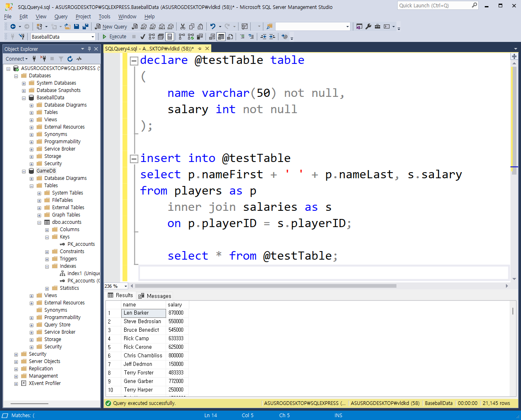This screenshot has height=420, width=521.
Task: Open the Project menu
Action: [x=83, y=16]
